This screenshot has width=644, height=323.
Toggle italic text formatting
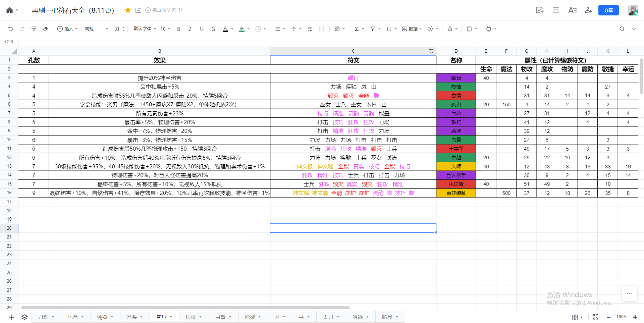[x=190, y=29]
